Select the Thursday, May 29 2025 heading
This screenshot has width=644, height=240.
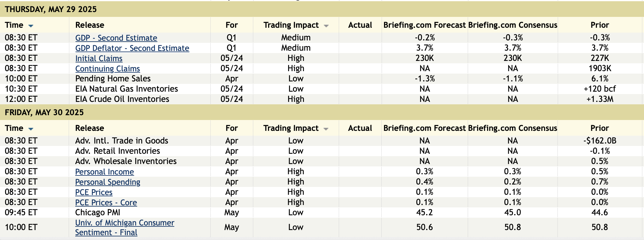click(51, 9)
